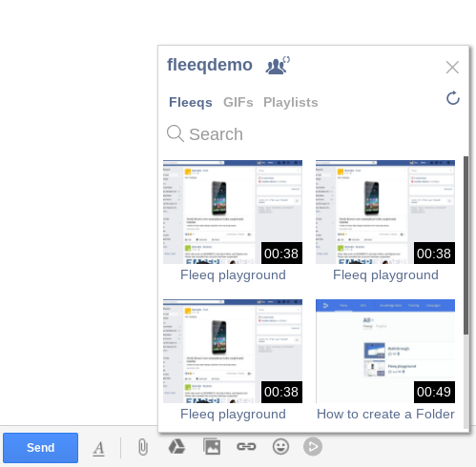
Task: Click the 00:49 duration badge
Action: (434, 392)
